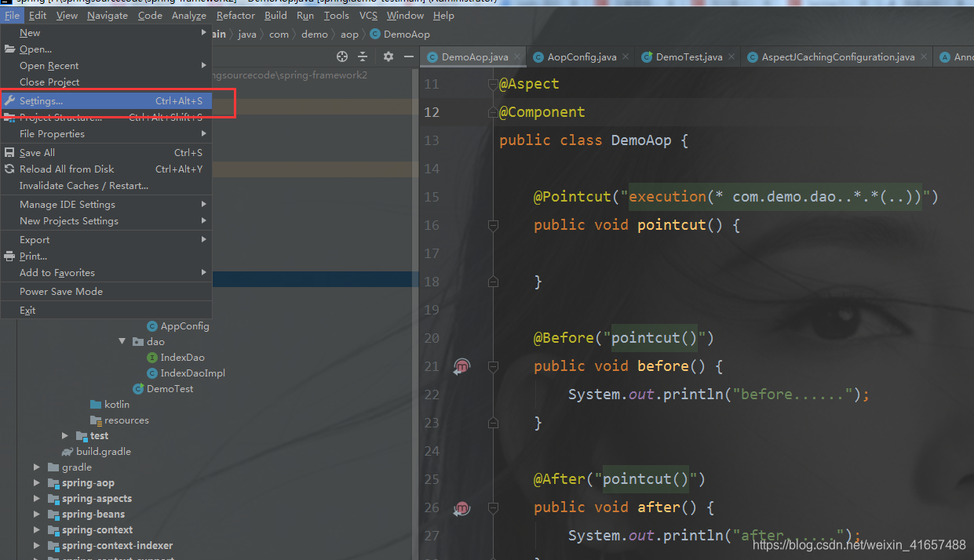Open the Analyze menu
The image size is (974, 560).
click(188, 15)
